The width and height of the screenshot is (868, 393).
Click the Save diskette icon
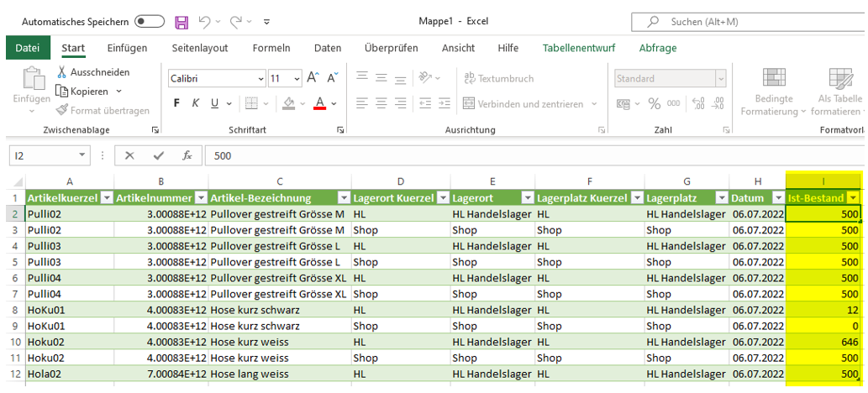pos(181,22)
